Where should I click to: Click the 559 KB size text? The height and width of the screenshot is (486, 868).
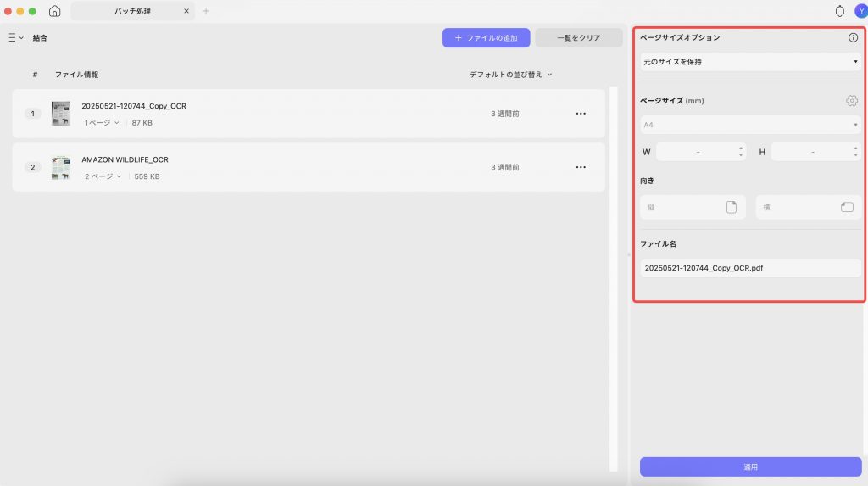coord(147,176)
